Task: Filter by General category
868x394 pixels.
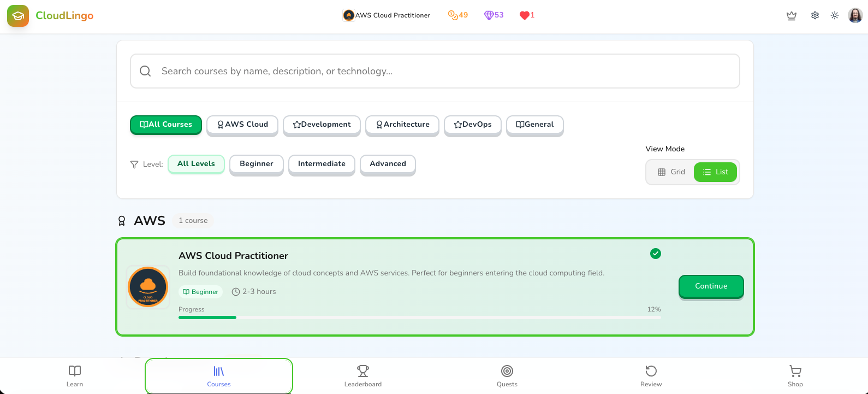Action: click(535, 125)
